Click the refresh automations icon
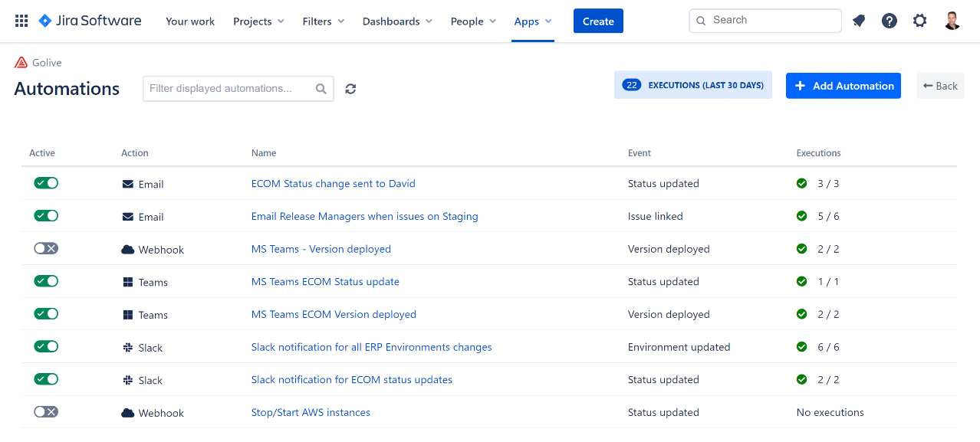Viewport: 980px width, 442px height. 350,89
